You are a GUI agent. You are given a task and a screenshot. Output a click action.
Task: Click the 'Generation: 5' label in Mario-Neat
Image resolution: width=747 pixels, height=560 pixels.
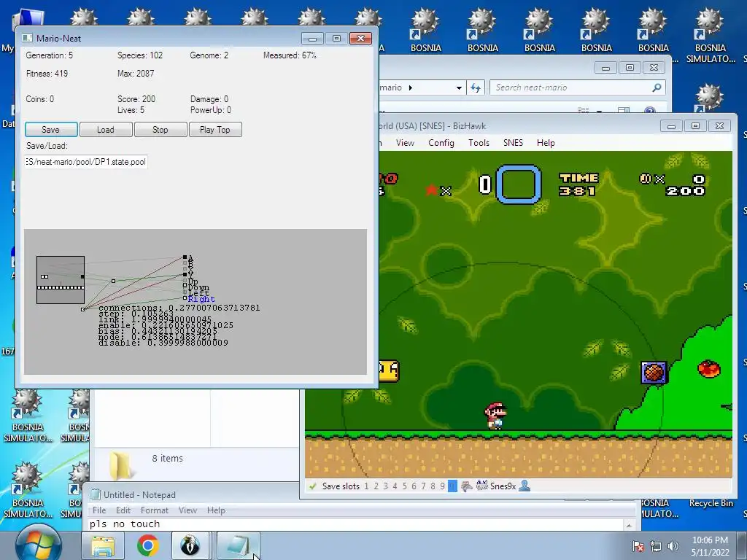click(50, 55)
